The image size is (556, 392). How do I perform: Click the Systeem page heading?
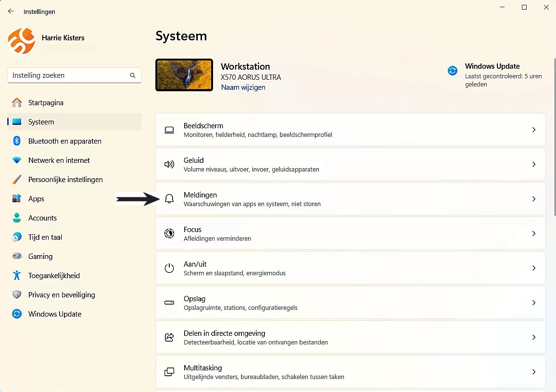click(181, 36)
